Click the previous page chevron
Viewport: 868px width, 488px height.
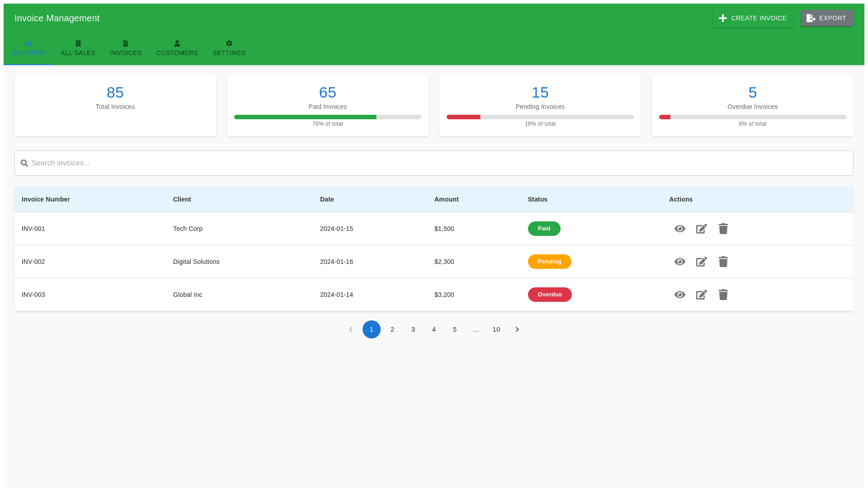(x=350, y=329)
